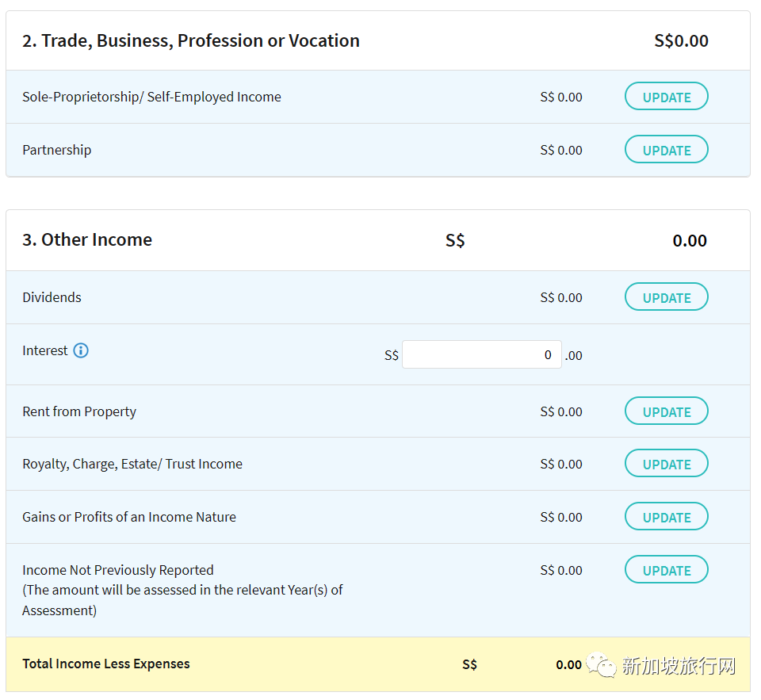
Task: Click the Total Income Less Expenses row
Action: tap(378, 664)
